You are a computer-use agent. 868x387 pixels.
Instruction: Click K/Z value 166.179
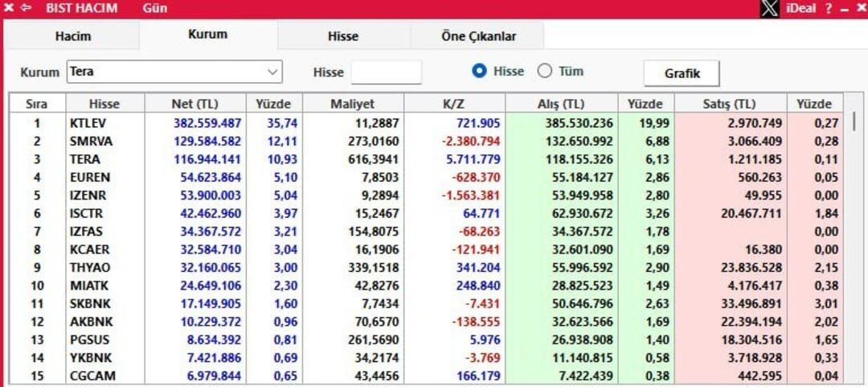click(x=479, y=376)
